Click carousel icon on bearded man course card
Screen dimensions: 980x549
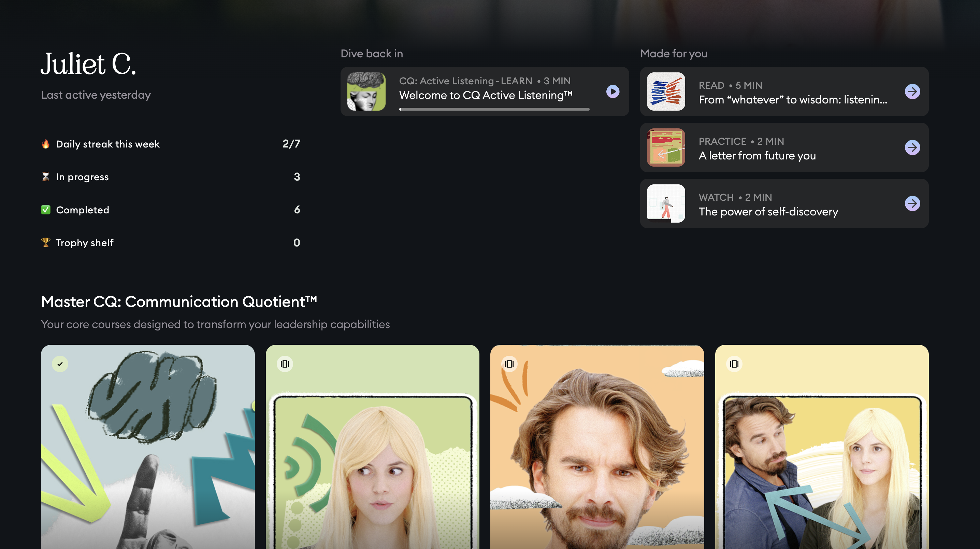click(x=509, y=364)
